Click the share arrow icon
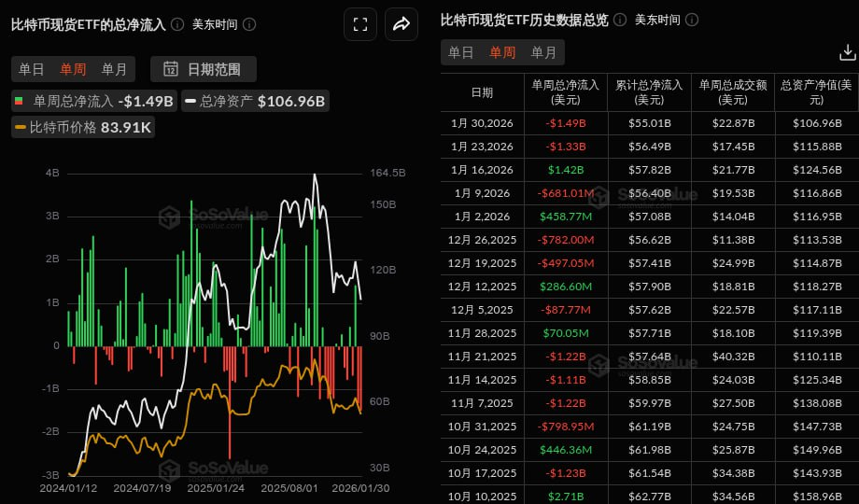This screenshot has height=504, width=859. (x=401, y=24)
